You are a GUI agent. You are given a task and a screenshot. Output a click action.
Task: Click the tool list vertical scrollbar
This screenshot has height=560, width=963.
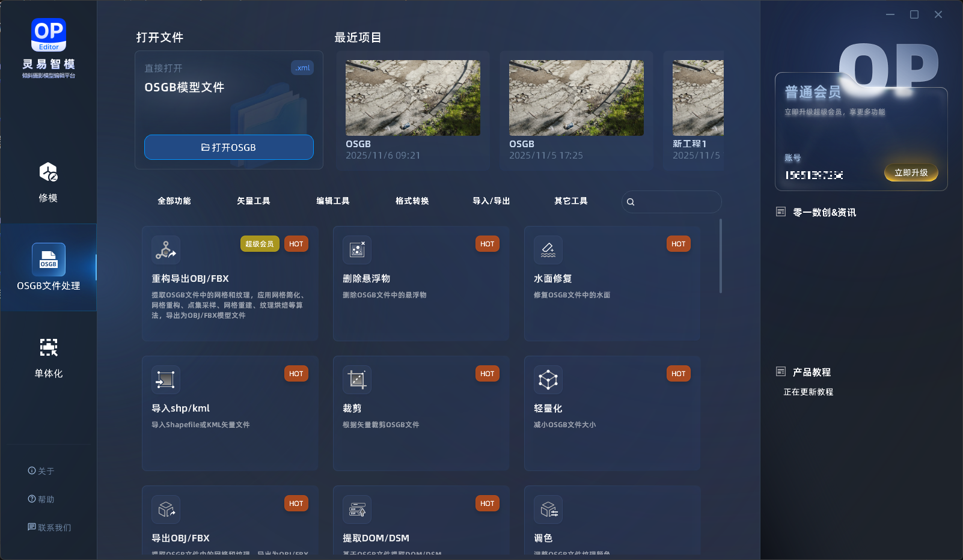pos(720,257)
